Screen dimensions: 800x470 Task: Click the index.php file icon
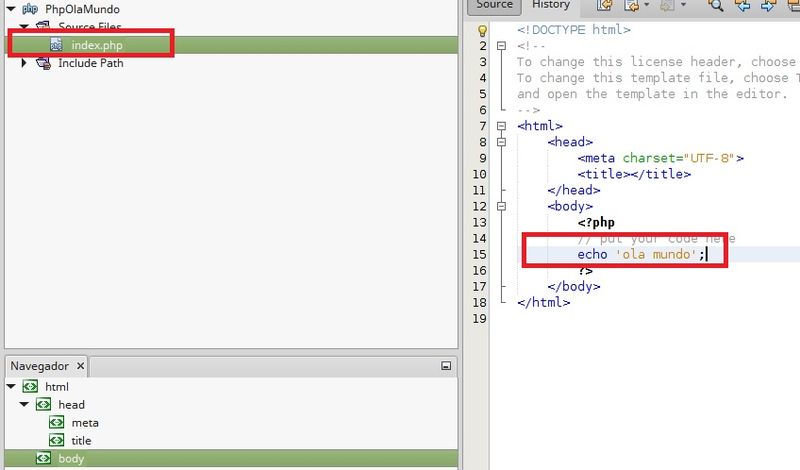56,44
